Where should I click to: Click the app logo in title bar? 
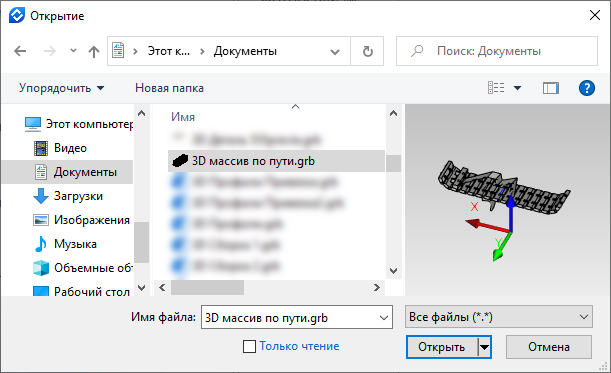tap(17, 16)
